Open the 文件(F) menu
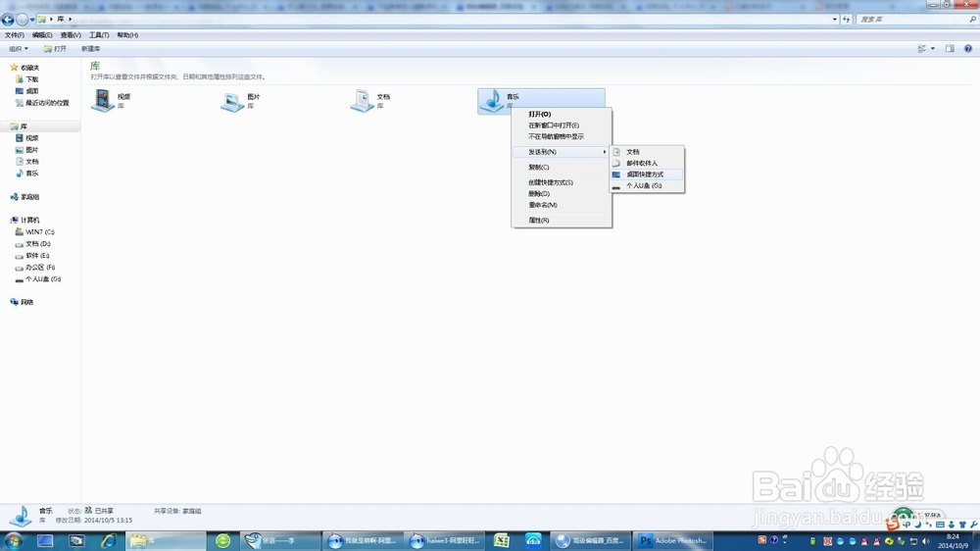Screen dimensions: 980x551 tap(15, 35)
